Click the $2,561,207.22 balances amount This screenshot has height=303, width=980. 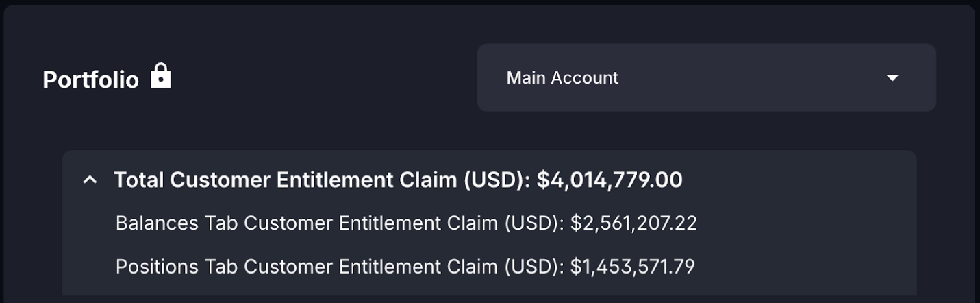633,223
